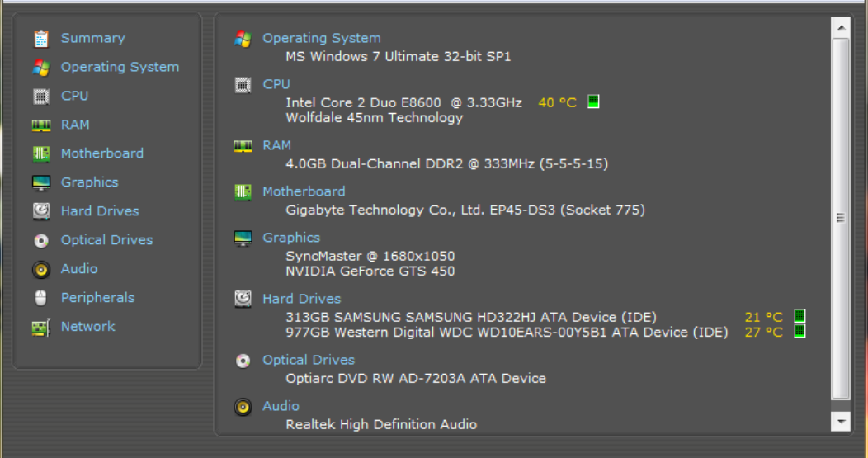The width and height of the screenshot is (868, 458).
Task: Select the Motherboard sidebar label
Action: click(101, 153)
